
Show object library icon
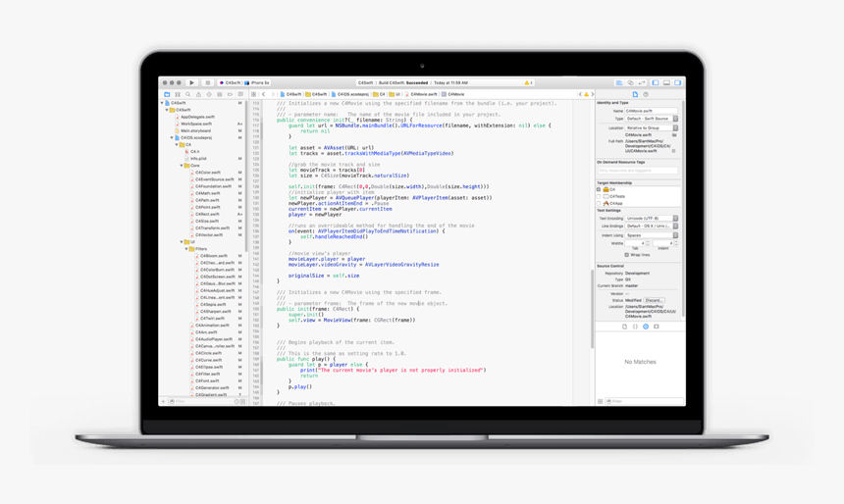click(646, 327)
